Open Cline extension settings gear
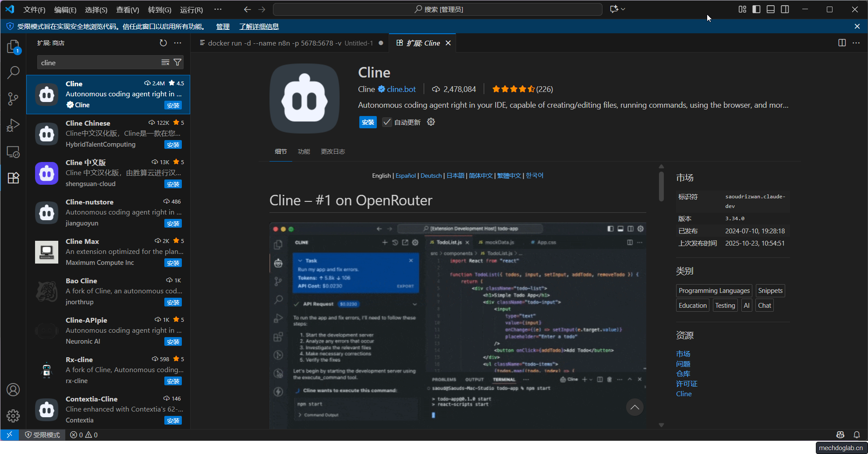868x454 pixels. (x=431, y=122)
